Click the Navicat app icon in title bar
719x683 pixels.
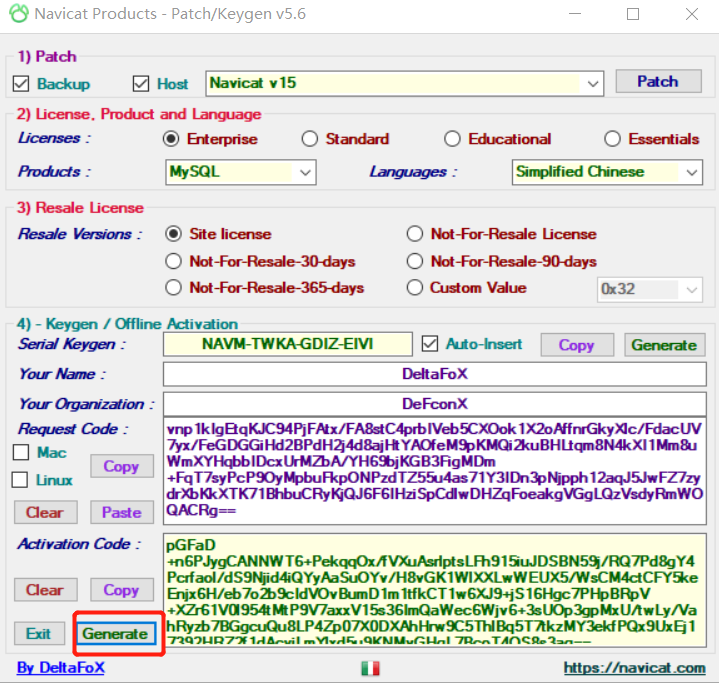19,14
